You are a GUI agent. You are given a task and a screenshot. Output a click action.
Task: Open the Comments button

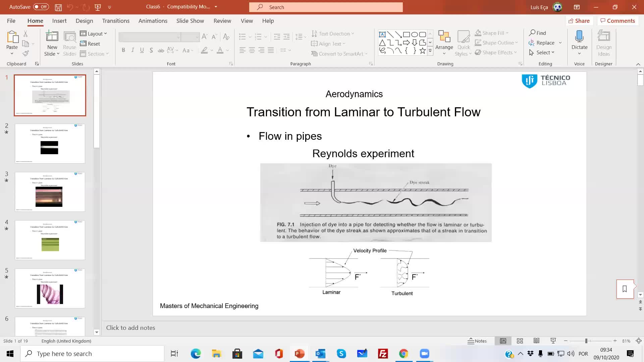pos(617,21)
